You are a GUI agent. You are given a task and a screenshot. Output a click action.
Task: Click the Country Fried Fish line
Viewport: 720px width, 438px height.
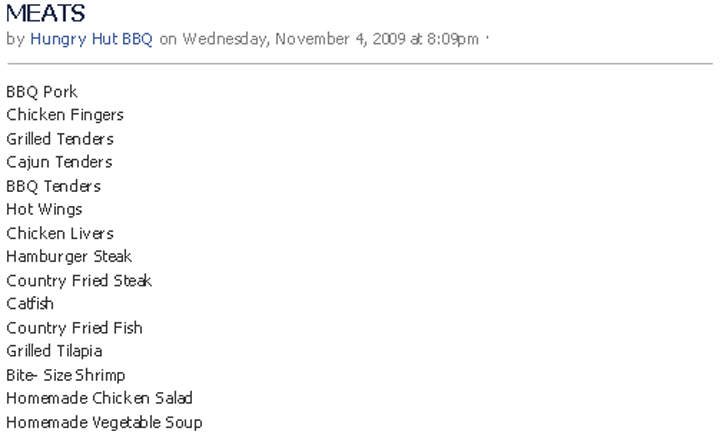coord(74,327)
